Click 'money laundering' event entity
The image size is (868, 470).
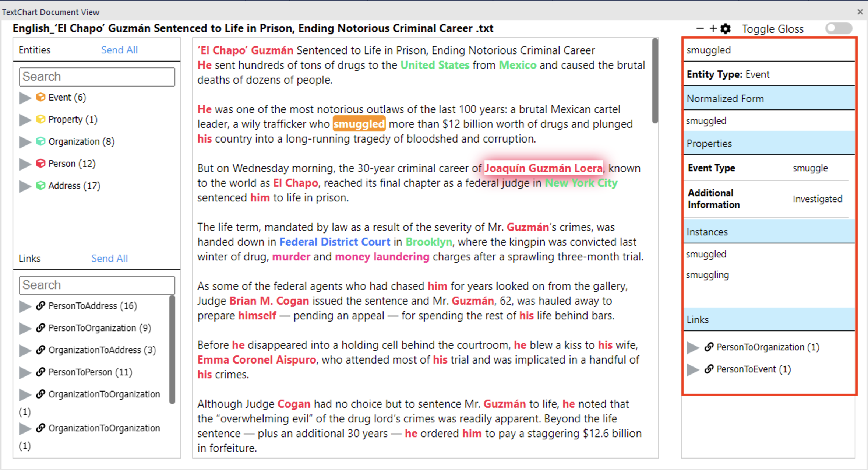click(x=382, y=257)
